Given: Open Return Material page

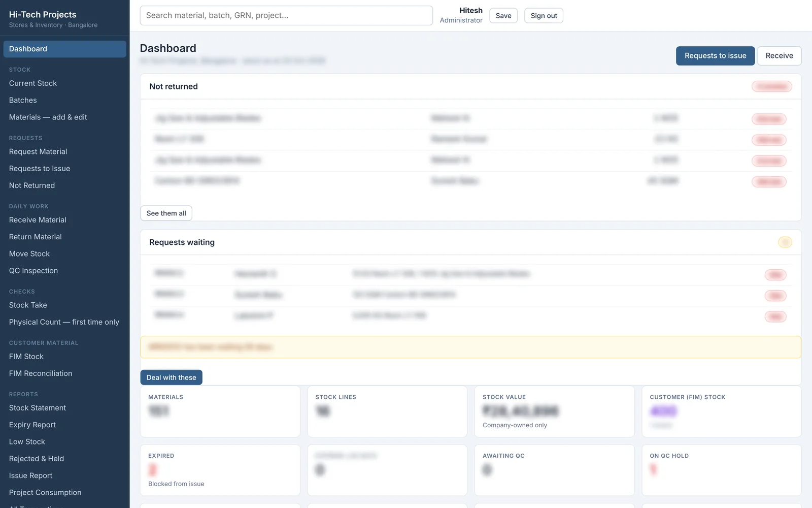Looking at the screenshot, I should coord(64,237).
